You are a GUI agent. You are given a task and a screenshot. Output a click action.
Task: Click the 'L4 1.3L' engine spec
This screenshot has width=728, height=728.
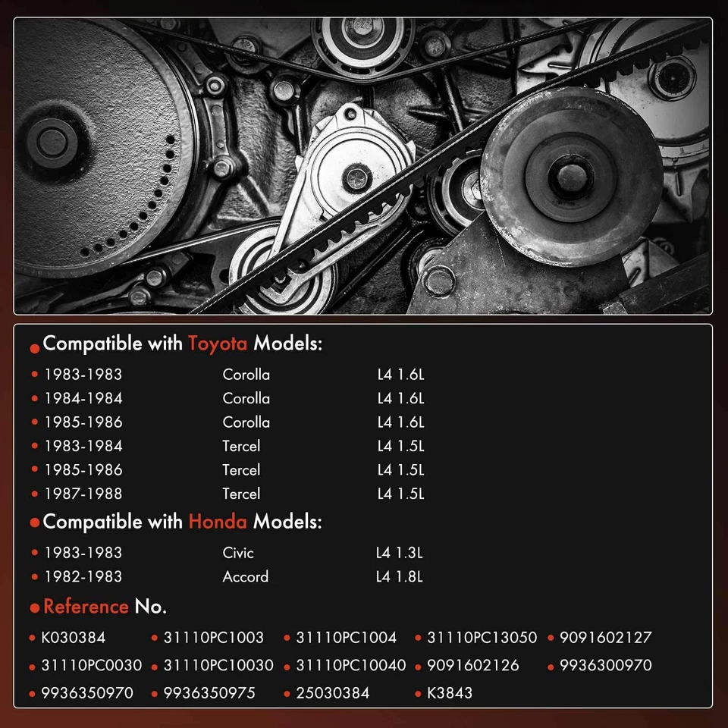(400, 553)
